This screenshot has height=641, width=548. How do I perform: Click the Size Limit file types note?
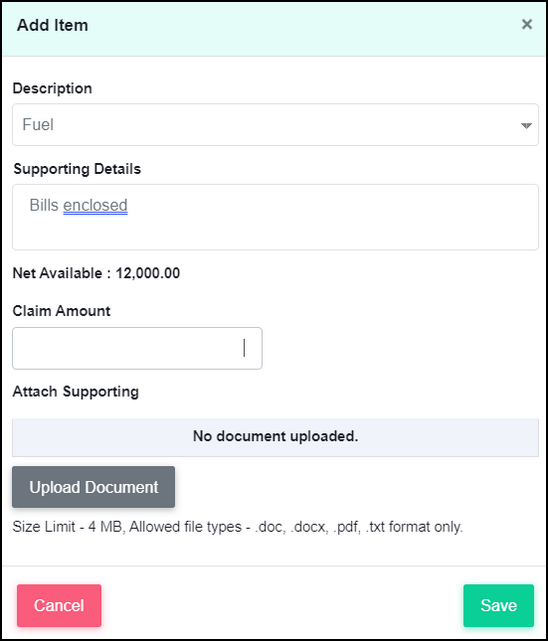pos(238,527)
